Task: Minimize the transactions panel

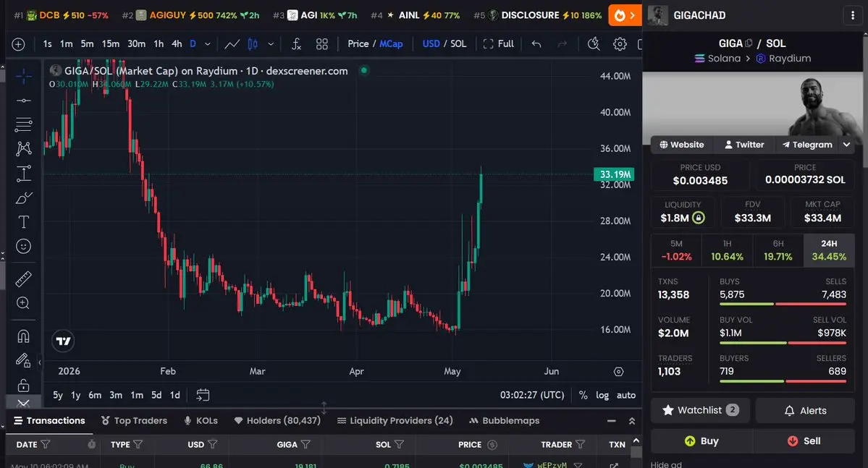Action: click(x=611, y=421)
